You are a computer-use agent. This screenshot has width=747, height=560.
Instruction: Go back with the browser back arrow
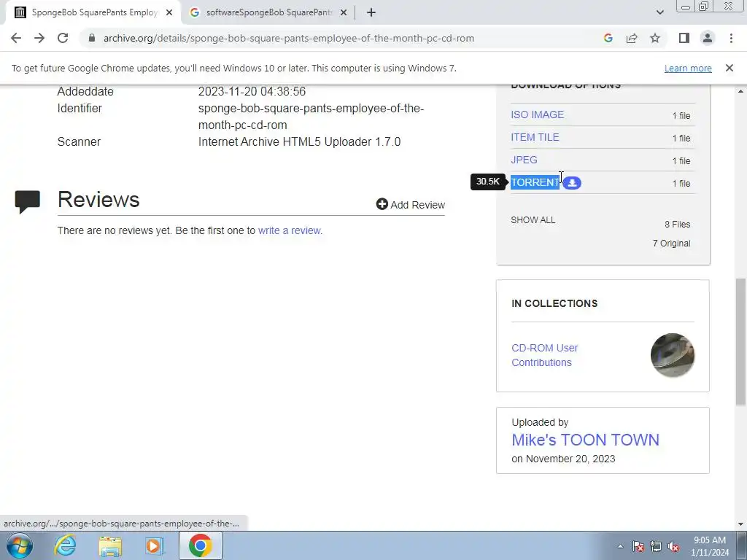[x=16, y=38]
